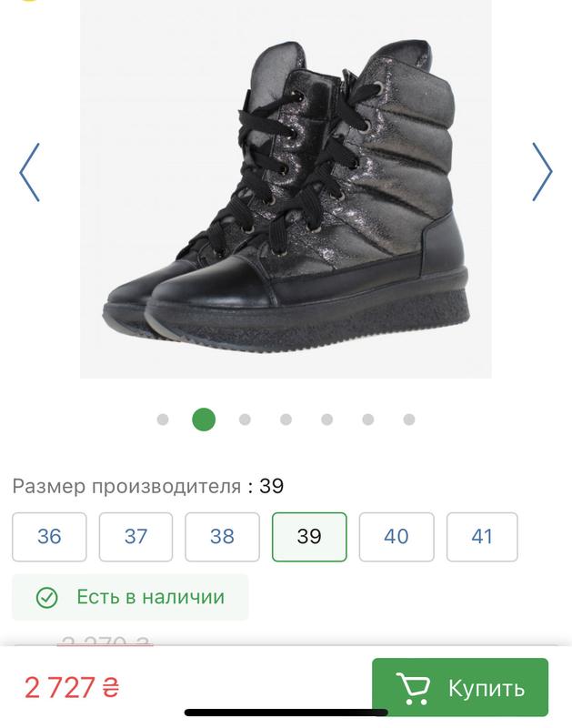Jump to the fourth photo dot
The height and width of the screenshot is (728, 572).
point(286,420)
